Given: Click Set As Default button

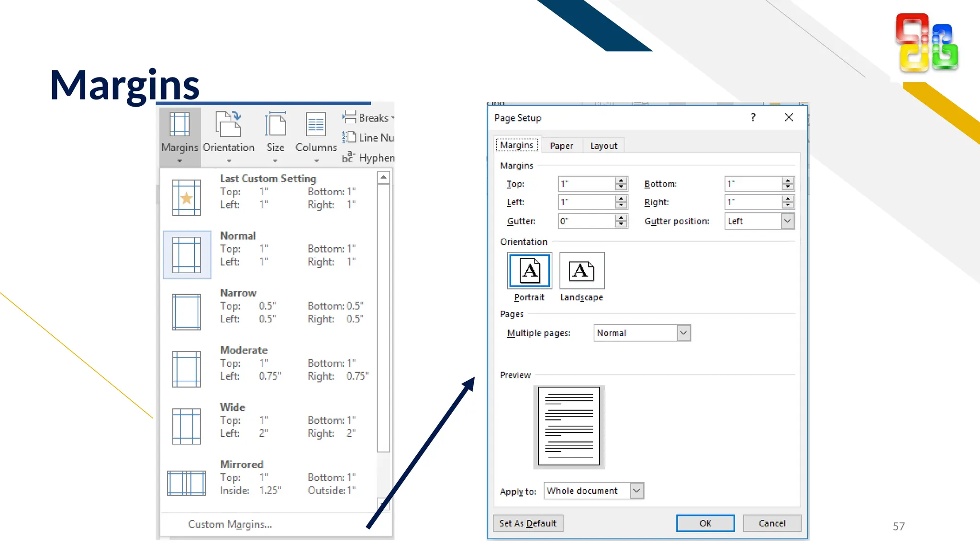Looking at the screenshot, I should point(528,523).
